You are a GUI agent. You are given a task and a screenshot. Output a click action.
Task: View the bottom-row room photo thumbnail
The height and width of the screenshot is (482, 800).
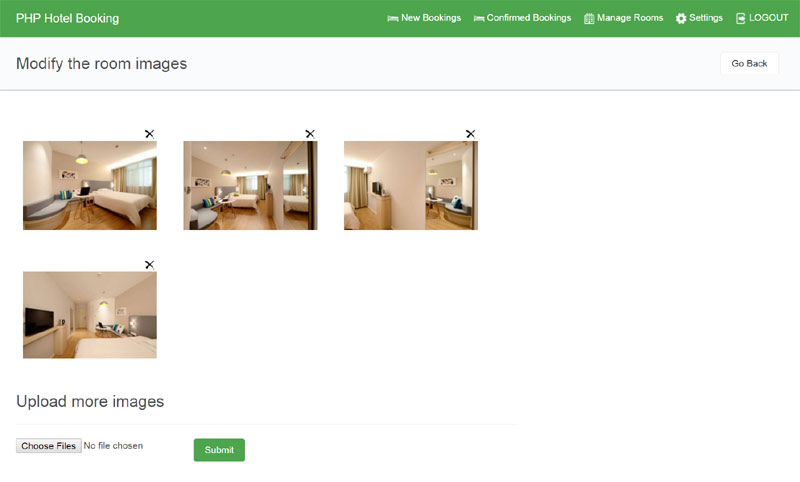90,315
